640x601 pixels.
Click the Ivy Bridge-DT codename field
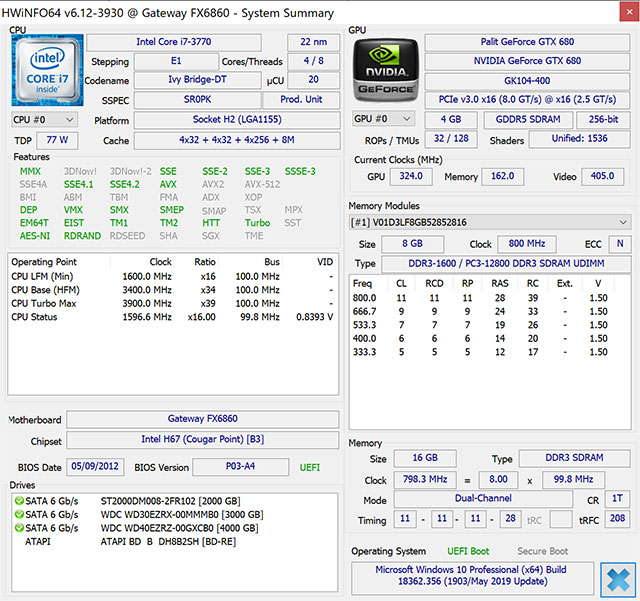pos(198,80)
